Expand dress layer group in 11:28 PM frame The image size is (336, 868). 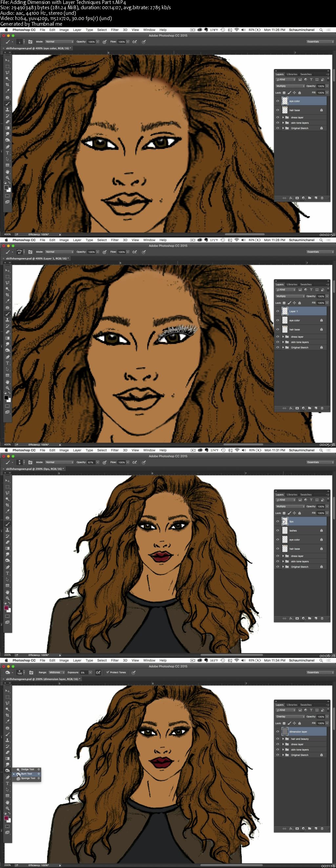point(283,337)
